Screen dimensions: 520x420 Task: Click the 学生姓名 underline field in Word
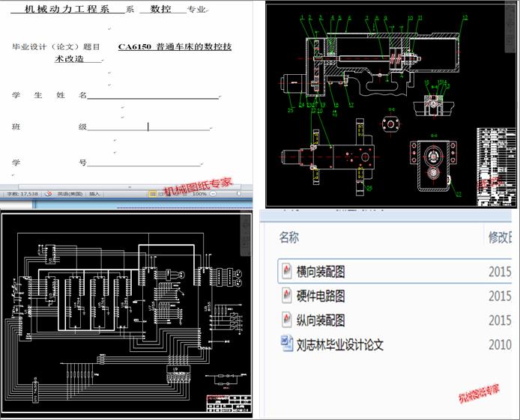[153, 95]
